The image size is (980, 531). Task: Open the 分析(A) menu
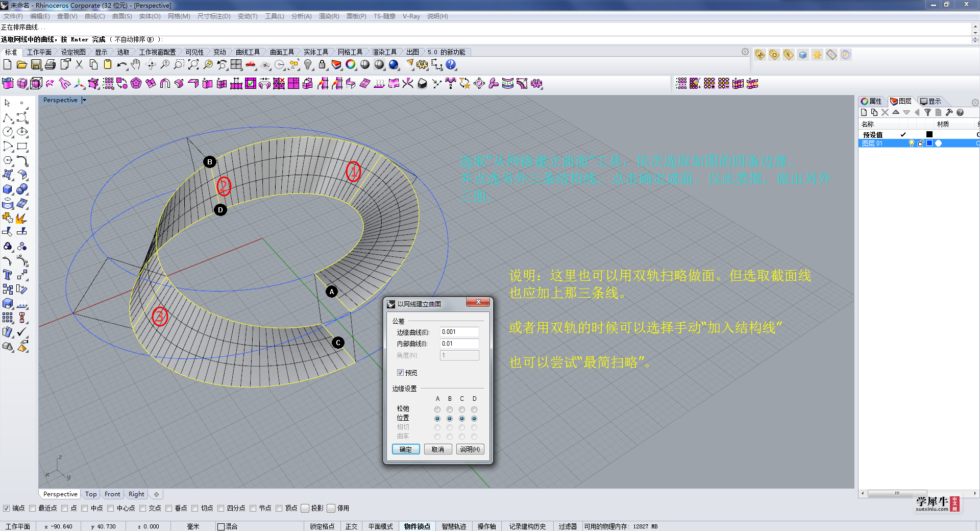[x=301, y=16]
